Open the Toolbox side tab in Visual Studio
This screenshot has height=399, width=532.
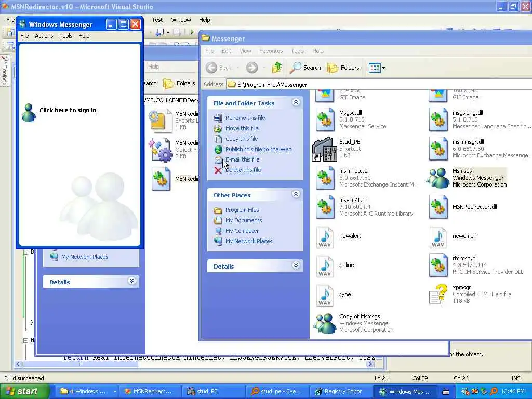(4, 71)
